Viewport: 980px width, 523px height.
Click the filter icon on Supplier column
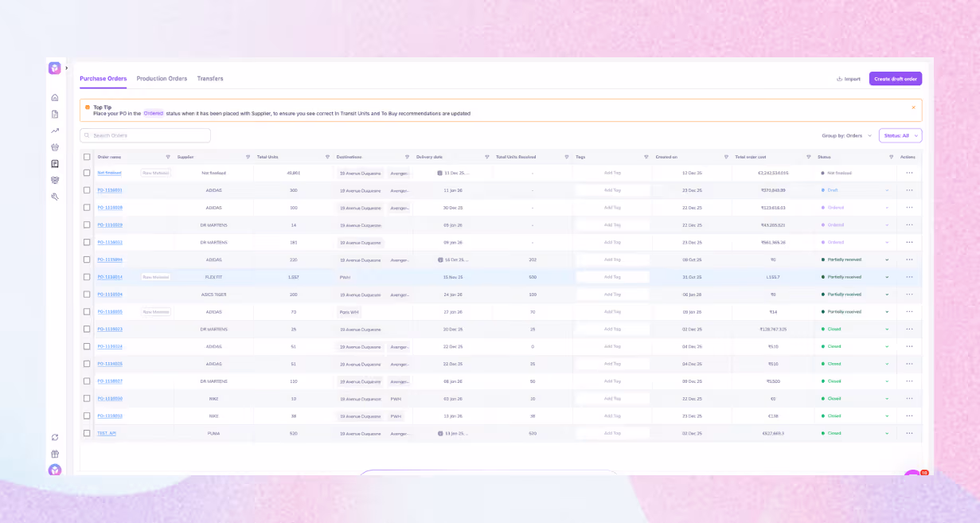(x=248, y=157)
